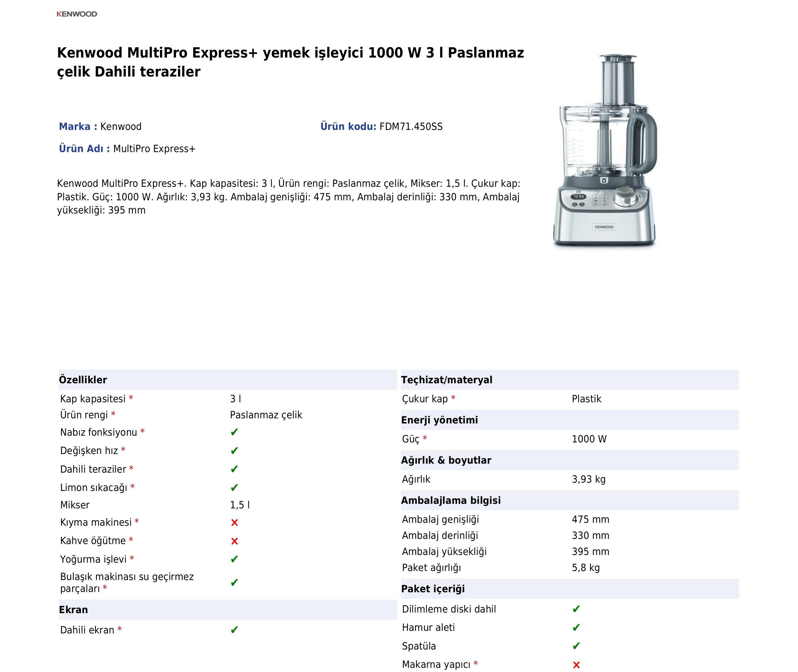Image resolution: width=798 pixels, height=672 pixels.
Task: Click the green check next to Nabız fonksiyonu
Action: (x=234, y=432)
